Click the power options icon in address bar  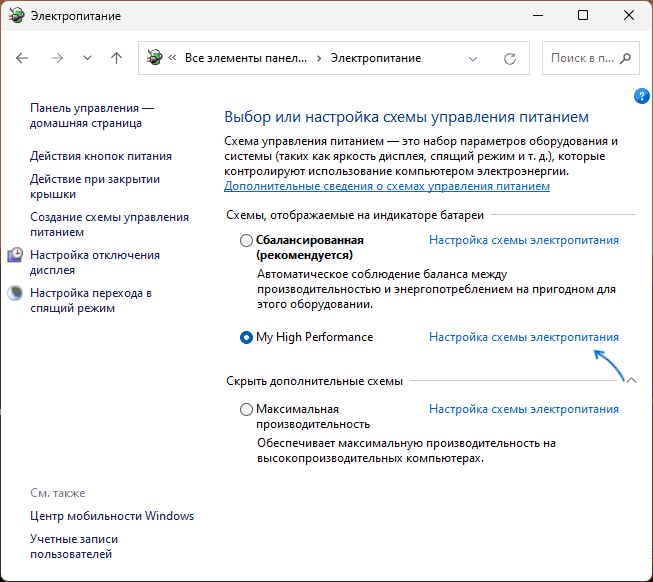click(155, 58)
